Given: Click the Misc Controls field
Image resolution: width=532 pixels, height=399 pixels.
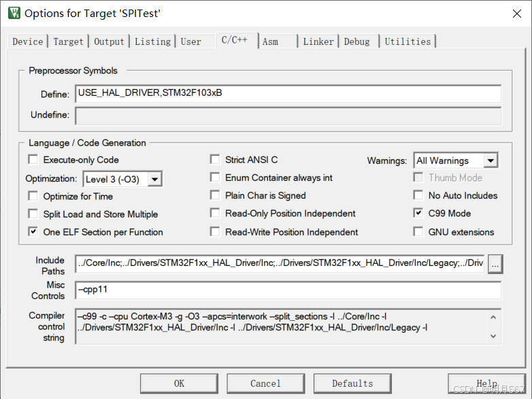Looking at the screenshot, I should (288, 290).
